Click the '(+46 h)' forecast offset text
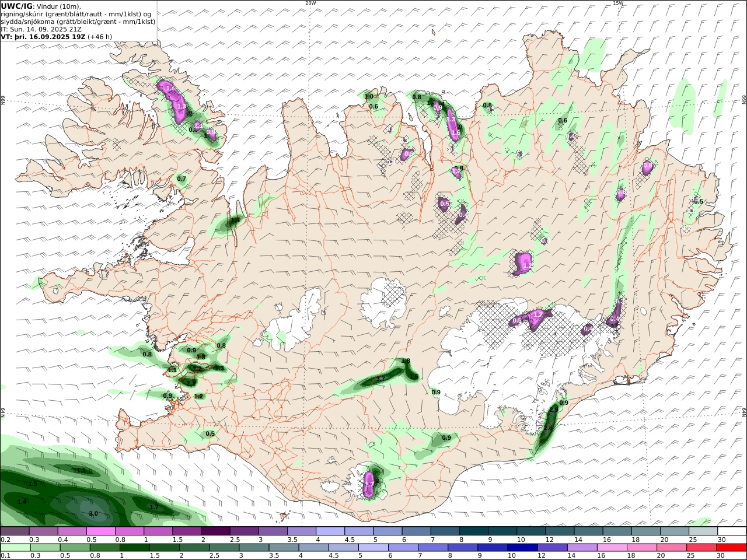 click(100, 36)
